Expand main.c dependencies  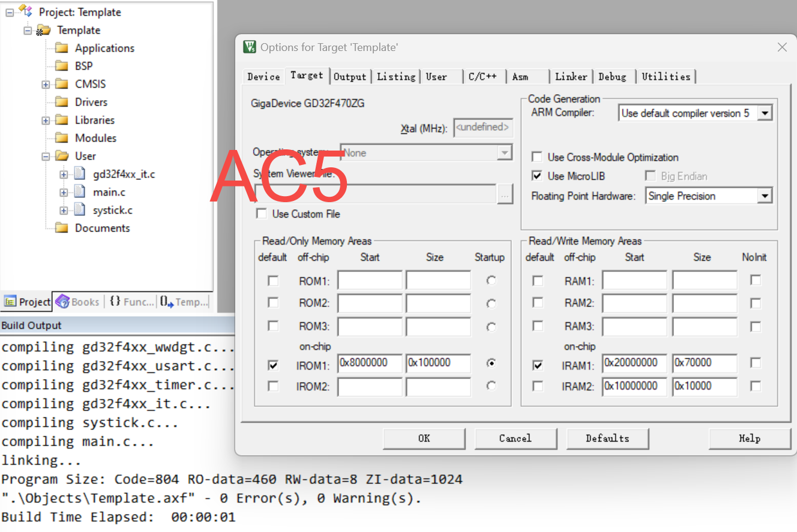[64, 193]
